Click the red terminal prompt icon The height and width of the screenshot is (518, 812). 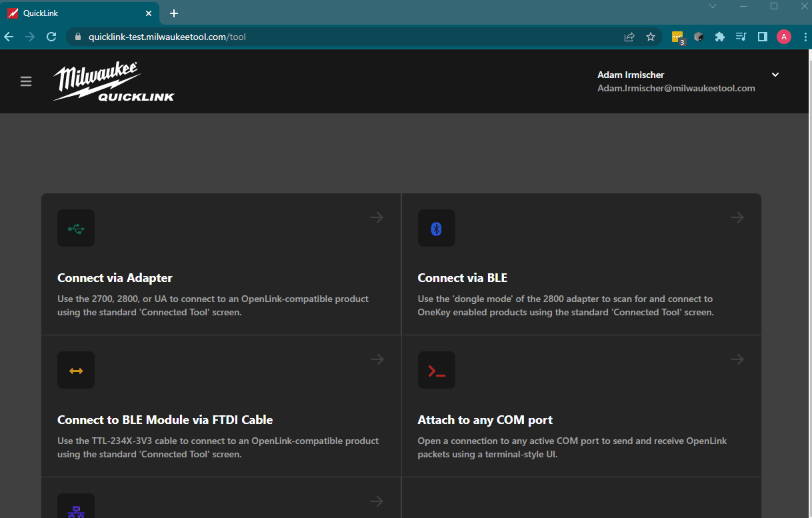437,371
